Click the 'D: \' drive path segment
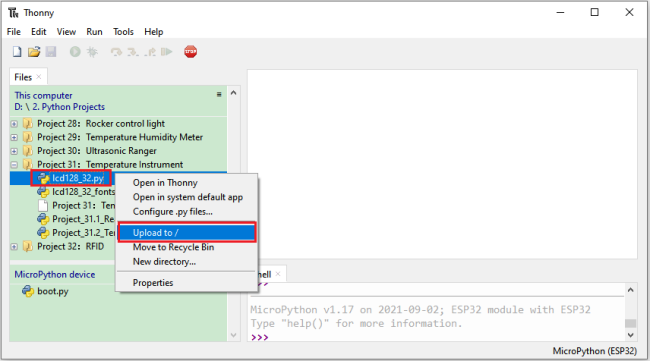Image resolution: width=650 pixels, height=362 pixels. coord(22,107)
